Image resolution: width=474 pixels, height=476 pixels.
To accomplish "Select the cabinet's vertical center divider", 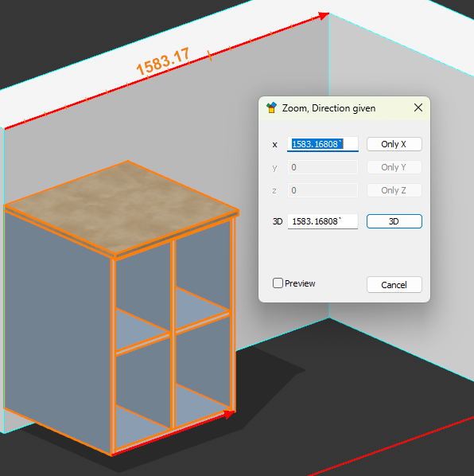I will (173, 334).
